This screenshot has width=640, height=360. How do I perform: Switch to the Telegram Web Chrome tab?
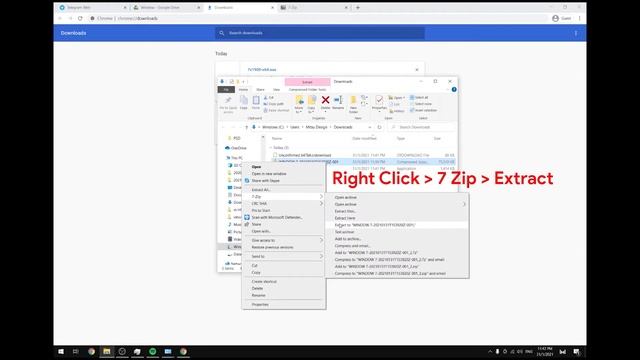(x=92, y=7)
